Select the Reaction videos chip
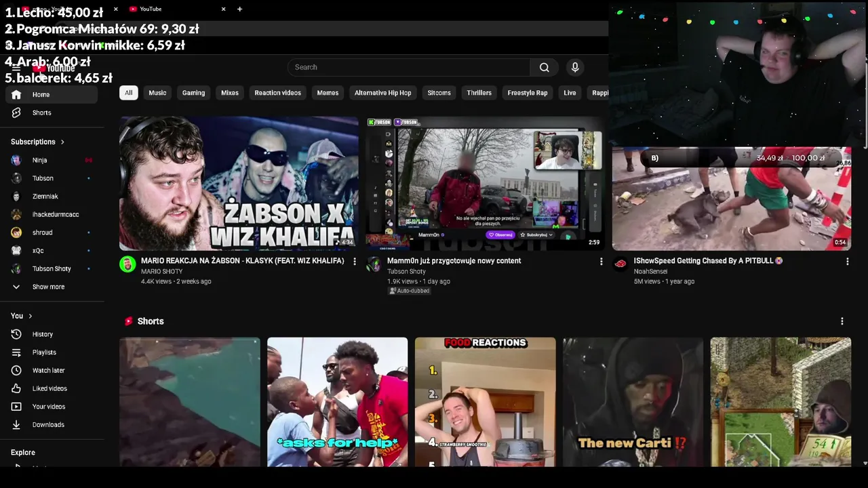 [277, 93]
